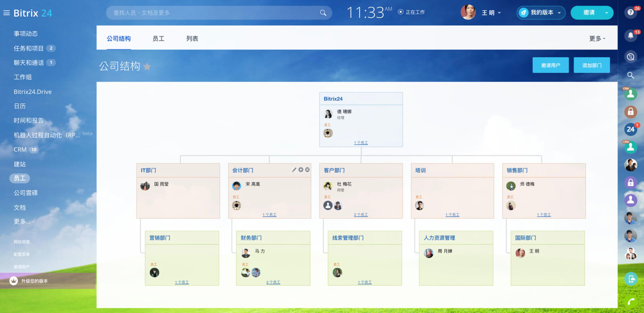Switch to the 公司结构 tab
This screenshot has width=644, height=313.
click(x=119, y=39)
